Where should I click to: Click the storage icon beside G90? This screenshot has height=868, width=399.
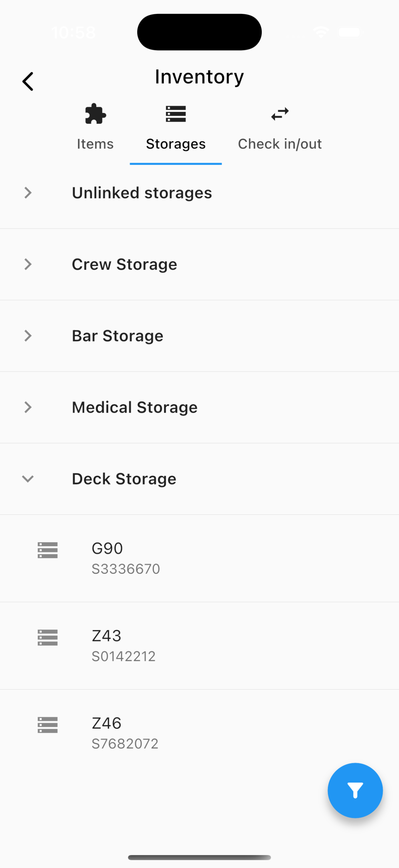click(47, 550)
